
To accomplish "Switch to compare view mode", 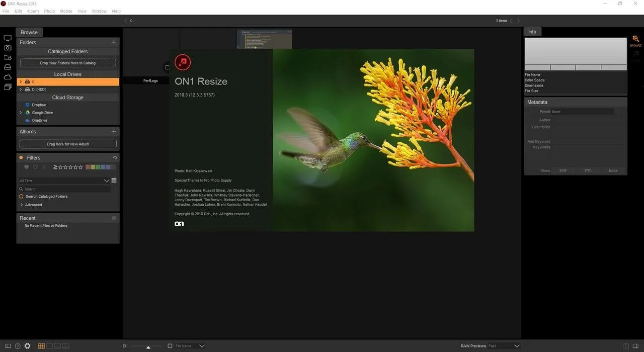I will (65, 346).
